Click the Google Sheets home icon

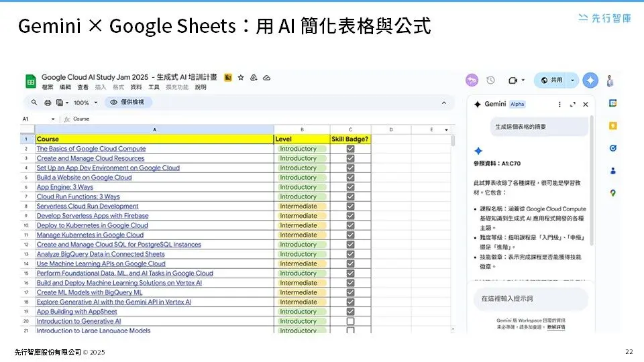click(x=31, y=81)
